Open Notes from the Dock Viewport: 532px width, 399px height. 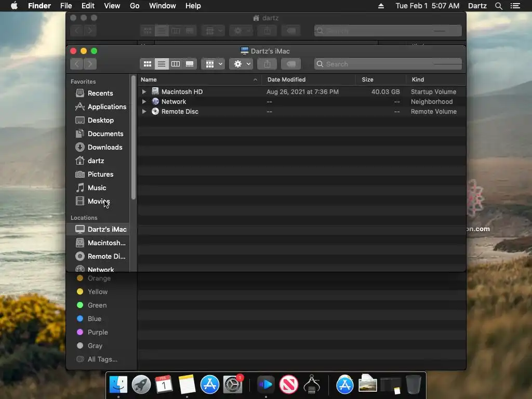click(187, 385)
